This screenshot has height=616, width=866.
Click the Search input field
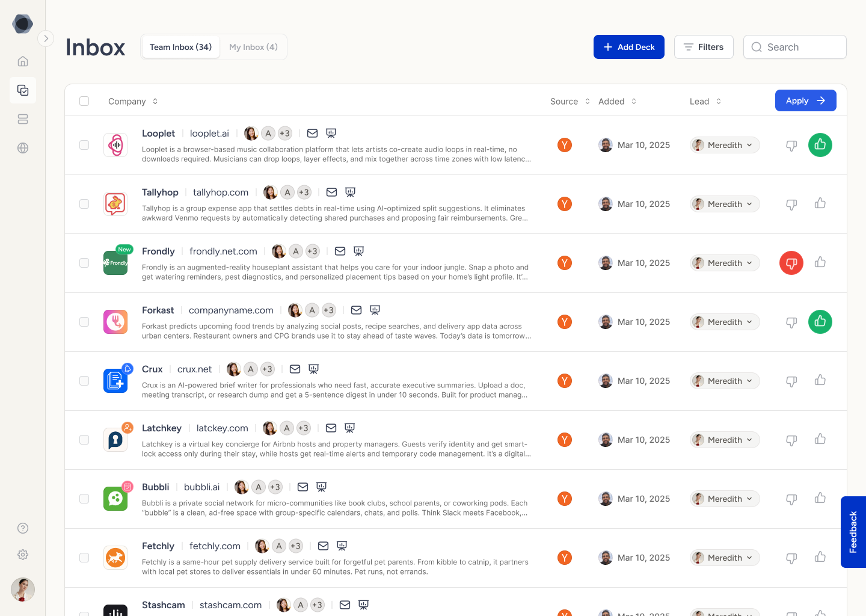pos(795,47)
